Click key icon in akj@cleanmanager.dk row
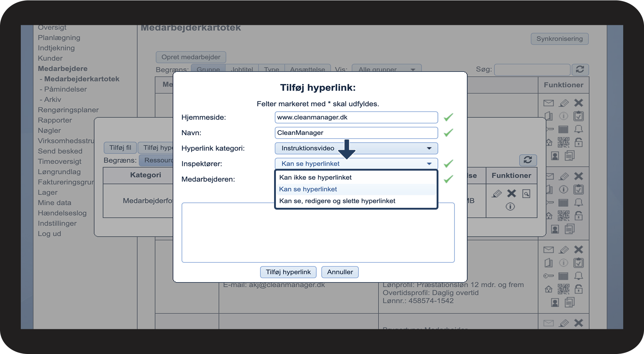The width and height of the screenshot is (644, 354). pyautogui.click(x=549, y=276)
